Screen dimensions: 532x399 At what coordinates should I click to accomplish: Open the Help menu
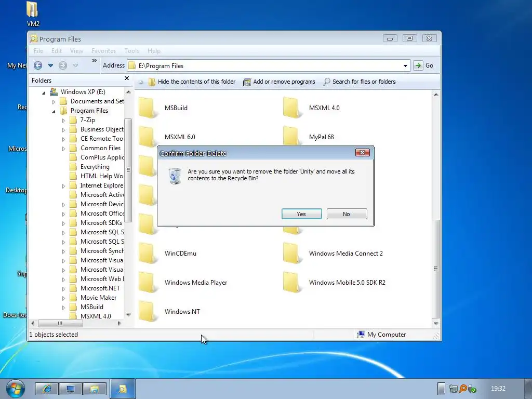click(154, 51)
